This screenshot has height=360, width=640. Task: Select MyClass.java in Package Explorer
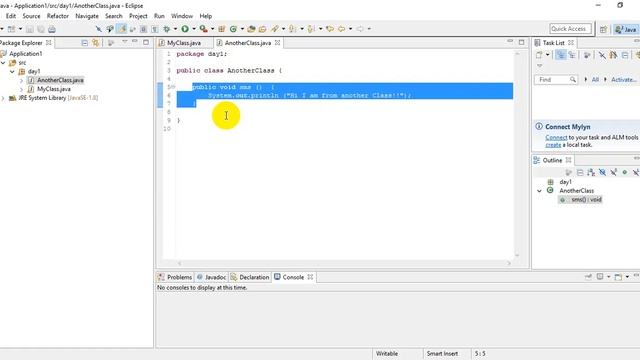click(54, 89)
